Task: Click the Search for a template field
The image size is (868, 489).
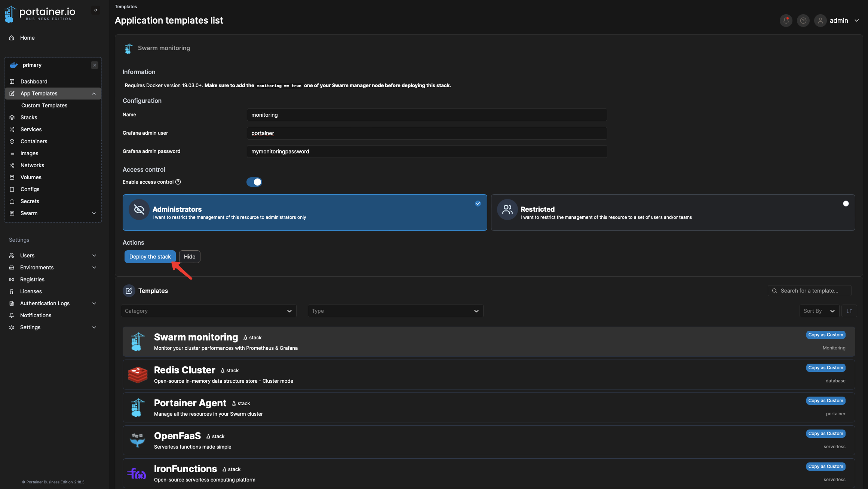Action: 810,291
